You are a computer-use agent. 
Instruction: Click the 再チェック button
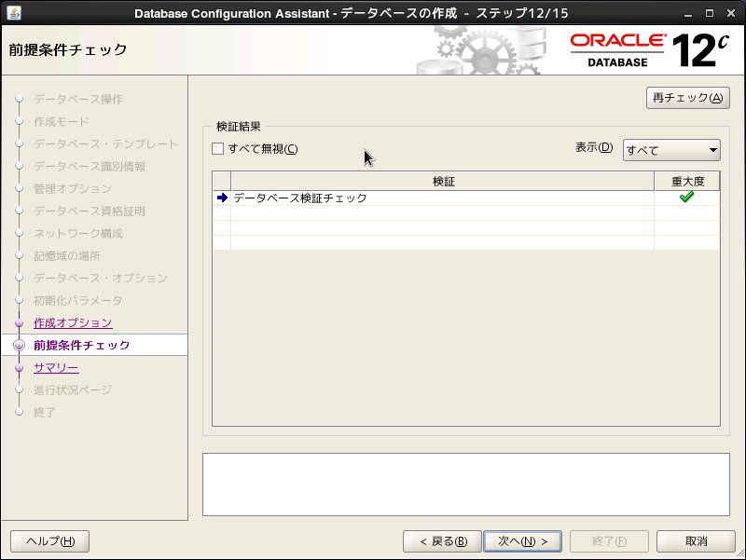pos(687,98)
